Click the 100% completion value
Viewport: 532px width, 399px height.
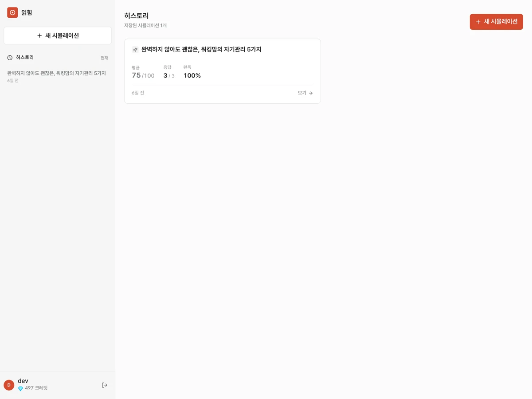pos(192,76)
